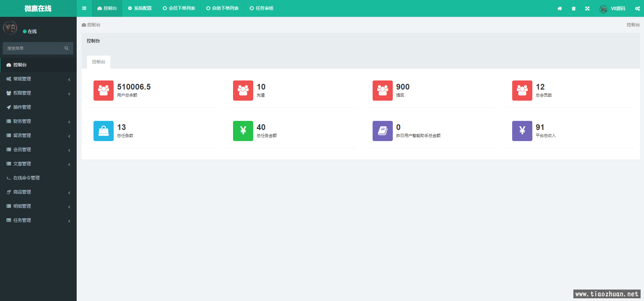The image size is (644, 301).
Task: Click the magnifier search icon in sidebar
Action: [67, 48]
